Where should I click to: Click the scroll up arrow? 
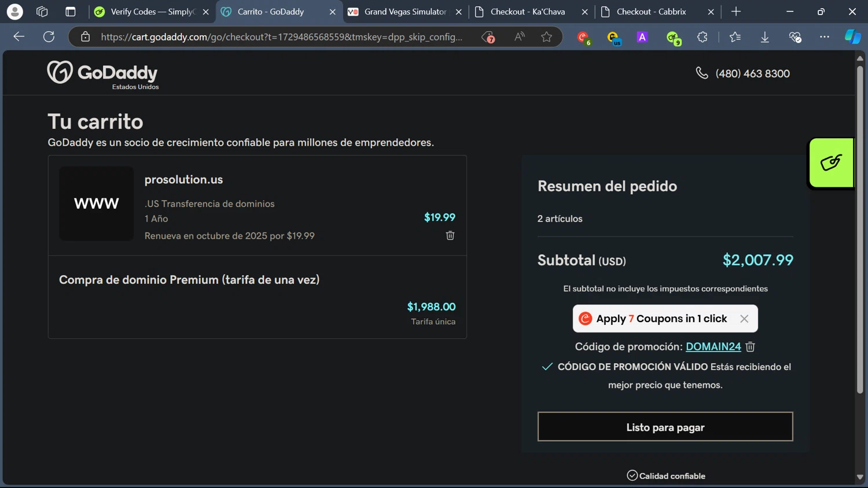860,58
